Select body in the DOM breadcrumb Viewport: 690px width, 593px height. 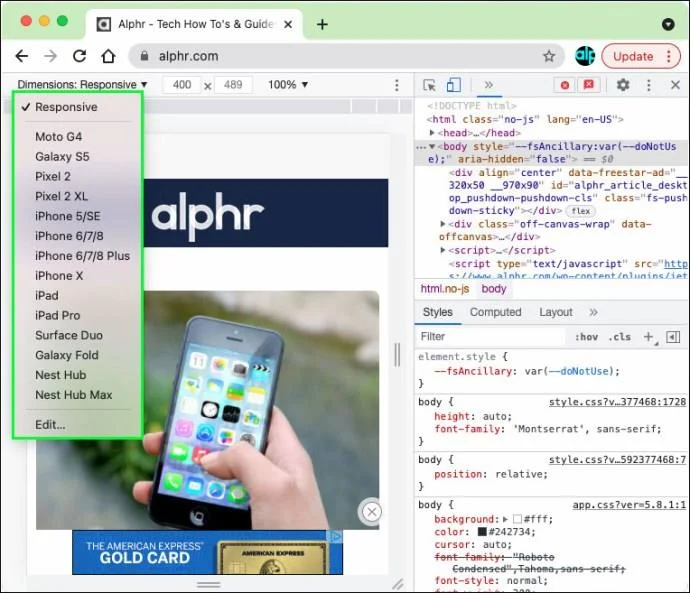click(x=494, y=289)
